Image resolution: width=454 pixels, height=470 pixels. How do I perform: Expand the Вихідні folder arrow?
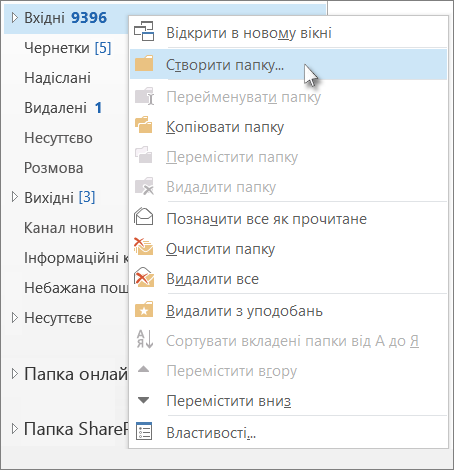(x=14, y=197)
